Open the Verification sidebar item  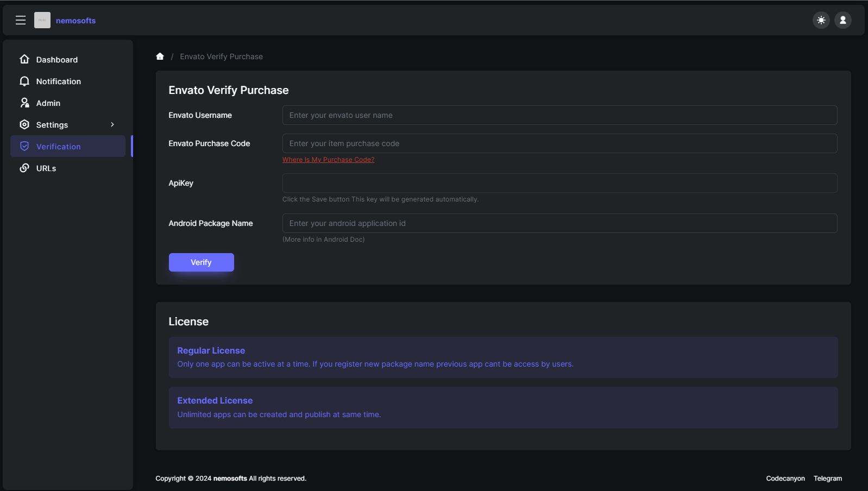pyautogui.click(x=58, y=147)
